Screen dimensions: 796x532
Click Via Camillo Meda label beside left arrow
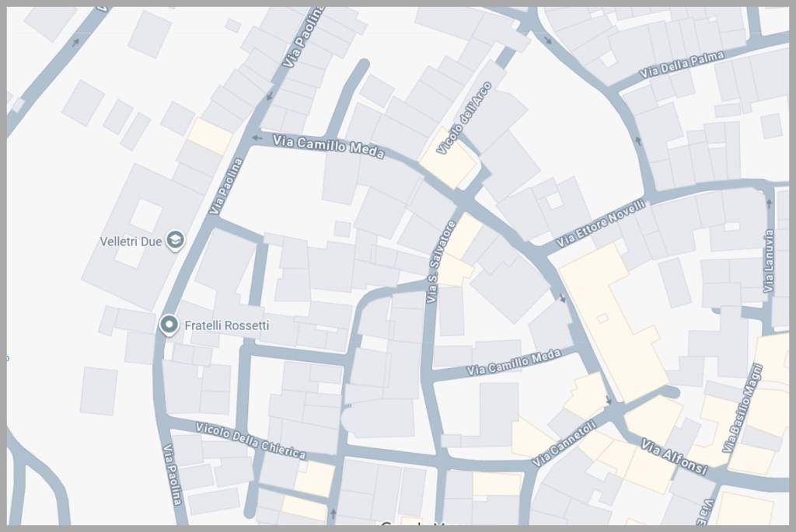click(x=328, y=146)
